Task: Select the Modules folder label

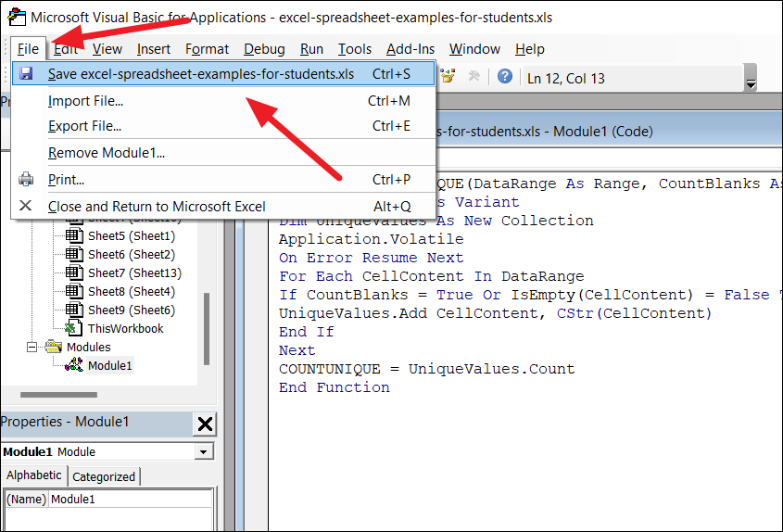Action: (88, 347)
